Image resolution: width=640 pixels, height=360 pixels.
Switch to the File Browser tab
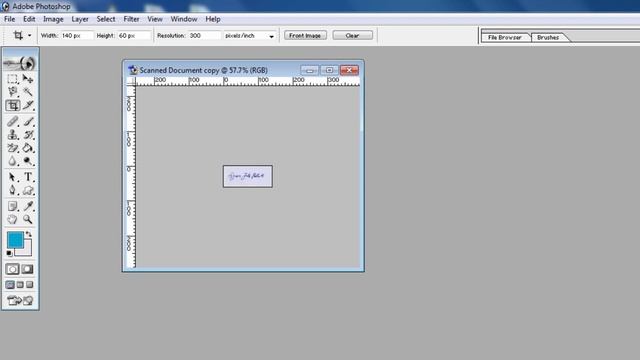[505, 38]
